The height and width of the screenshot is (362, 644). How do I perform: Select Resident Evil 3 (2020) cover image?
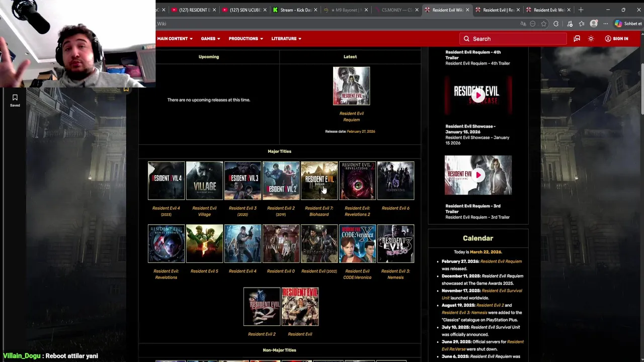[243, 180]
